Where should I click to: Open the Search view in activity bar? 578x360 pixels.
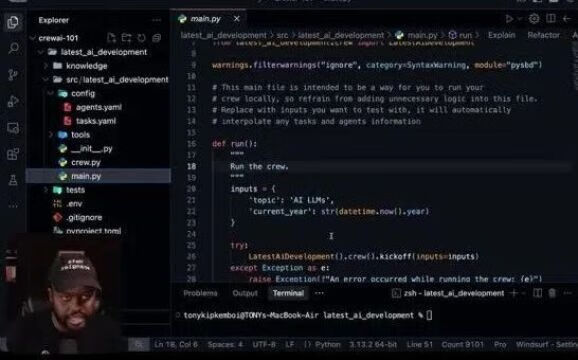[x=13, y=48]
